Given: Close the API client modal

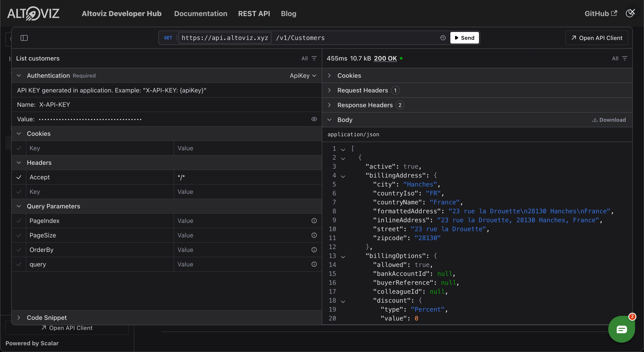Looking at the screenshot, I should pos(632,12).
